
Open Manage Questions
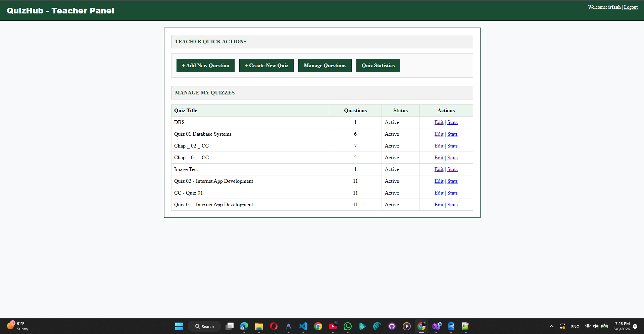[325, 66]
